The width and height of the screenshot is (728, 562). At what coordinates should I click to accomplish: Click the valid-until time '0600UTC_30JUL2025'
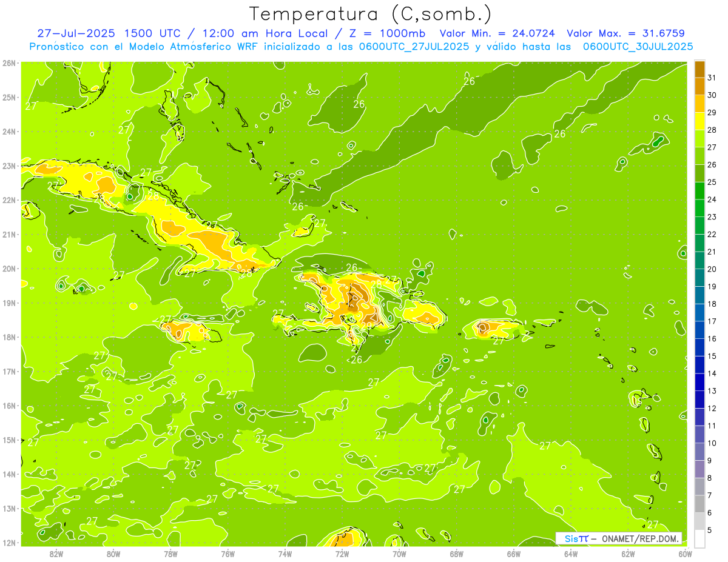[x=638, y=46]
